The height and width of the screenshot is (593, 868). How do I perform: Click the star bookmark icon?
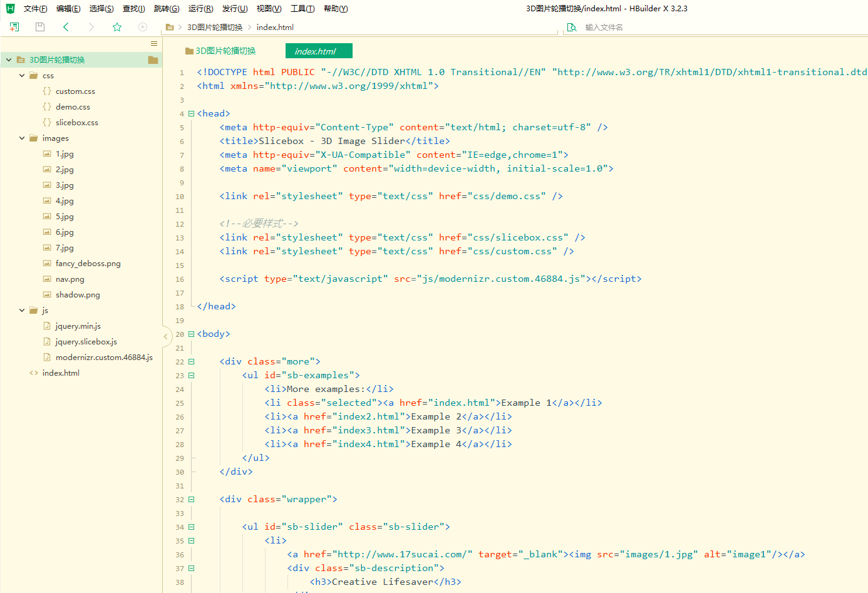(x=117, y=27)
